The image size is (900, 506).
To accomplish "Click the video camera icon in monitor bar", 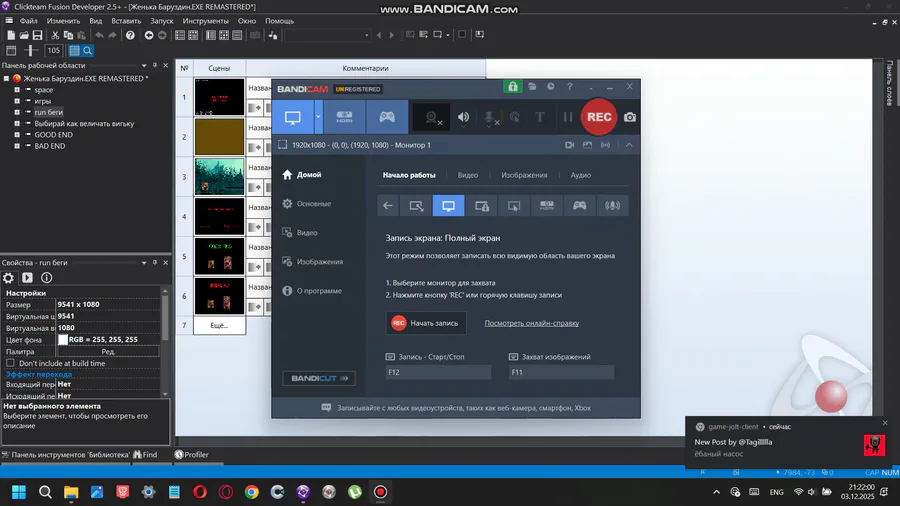I will (x=569, y=145).
